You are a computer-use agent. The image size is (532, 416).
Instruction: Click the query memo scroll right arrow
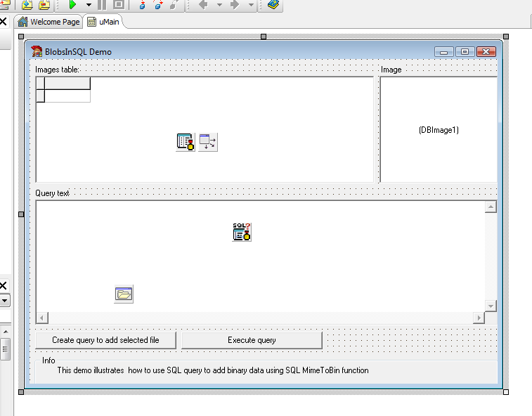(479, 318)
